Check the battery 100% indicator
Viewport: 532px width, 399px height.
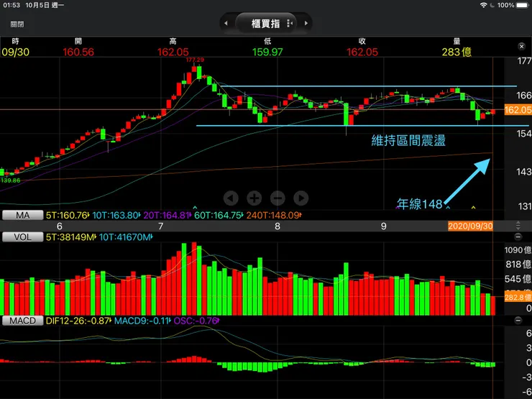(513, 5)
